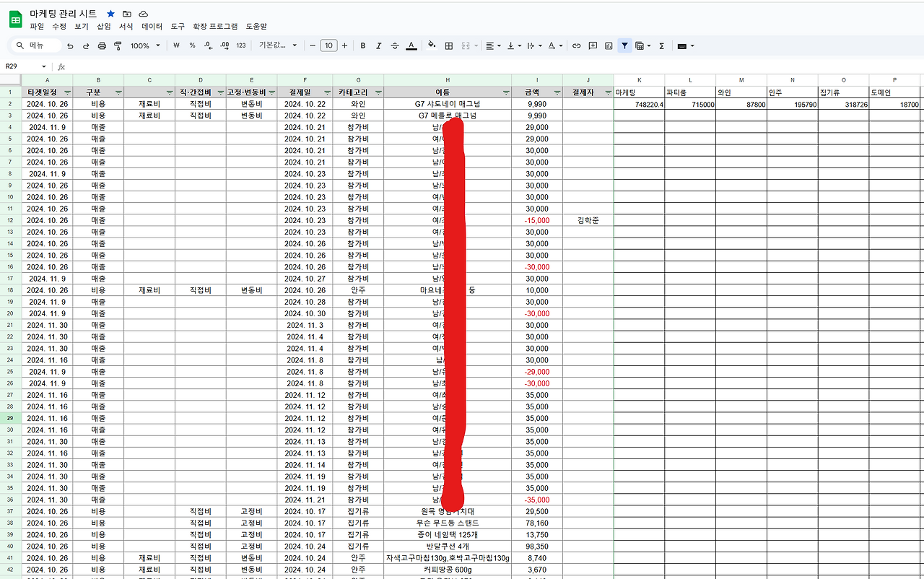Open the 123 number format menu
This screenshot has width=924, height=579.
coord(241,45)
